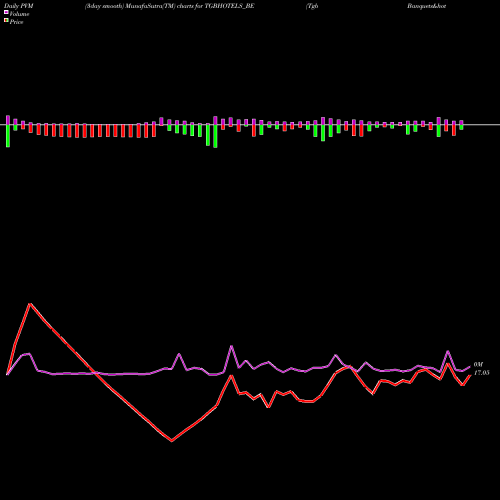Click the MunafaSutra charts TGBHOTELS_BE heading
This screenshot has height=500, width=500.
[x=170, y=6]
